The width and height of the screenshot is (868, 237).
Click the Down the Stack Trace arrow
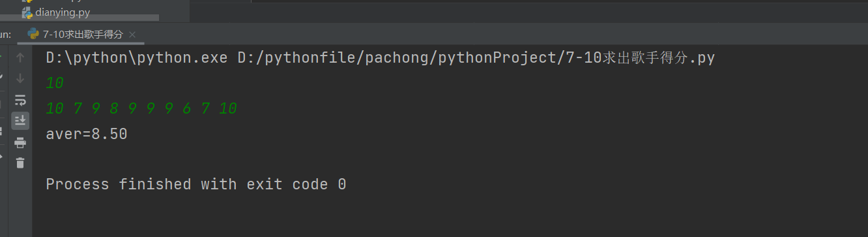pyautogui.click(x=20, y=78)
